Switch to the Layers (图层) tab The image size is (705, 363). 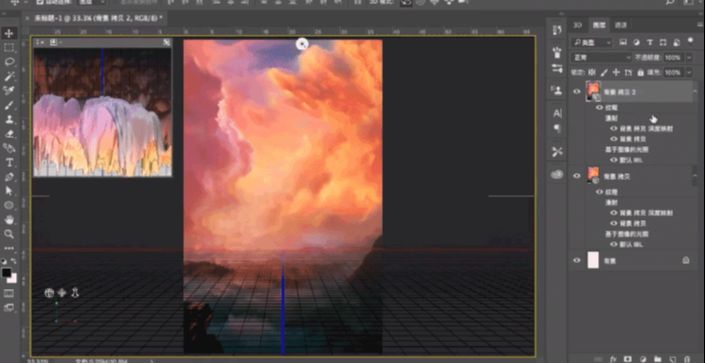point(599,25)
